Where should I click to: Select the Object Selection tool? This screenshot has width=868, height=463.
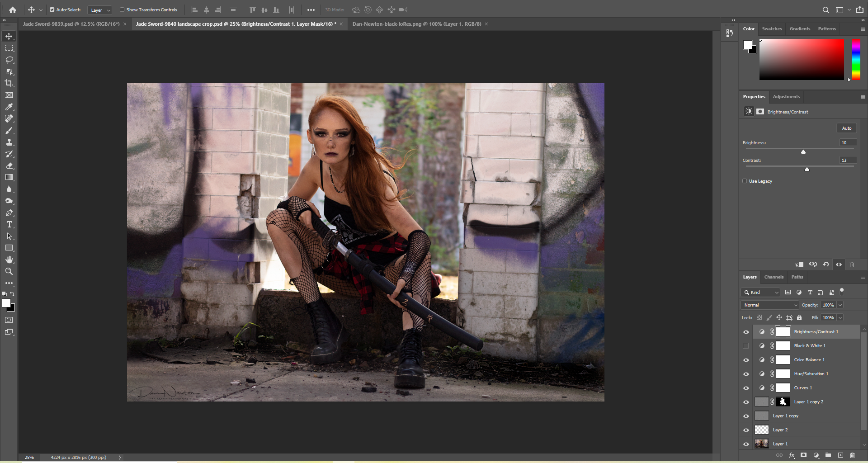click(x=9, y=71)
